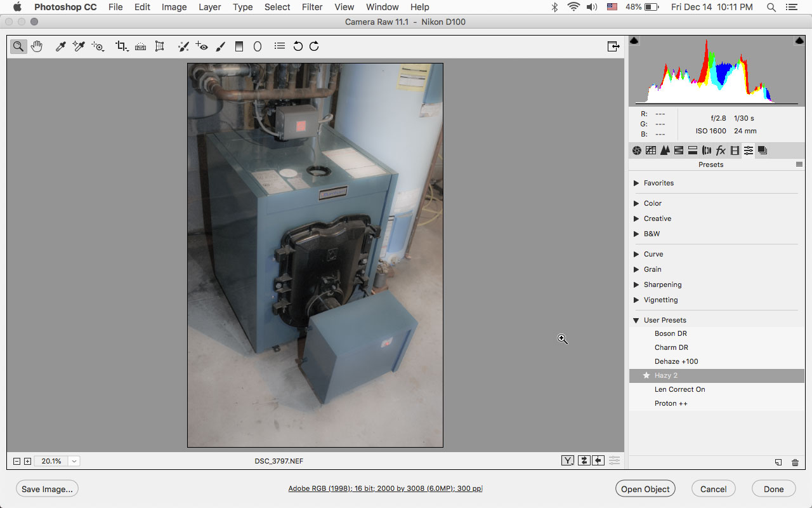Apply the Charm DR preset

tap(717, 347)
